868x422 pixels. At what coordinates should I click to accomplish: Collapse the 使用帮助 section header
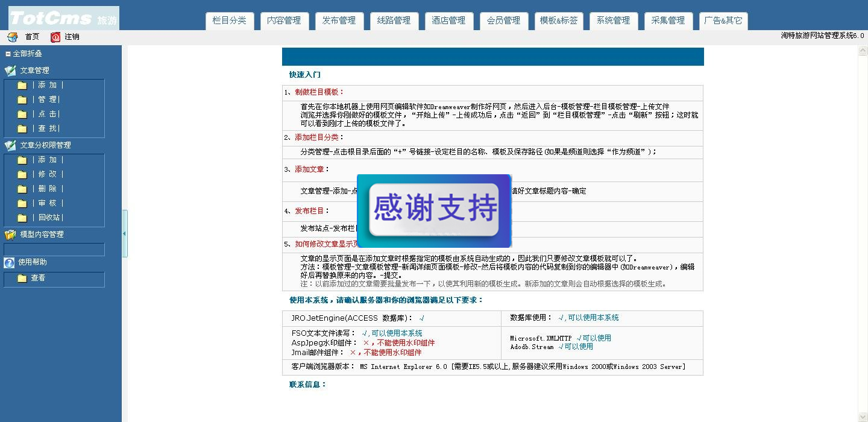(33, 262)
